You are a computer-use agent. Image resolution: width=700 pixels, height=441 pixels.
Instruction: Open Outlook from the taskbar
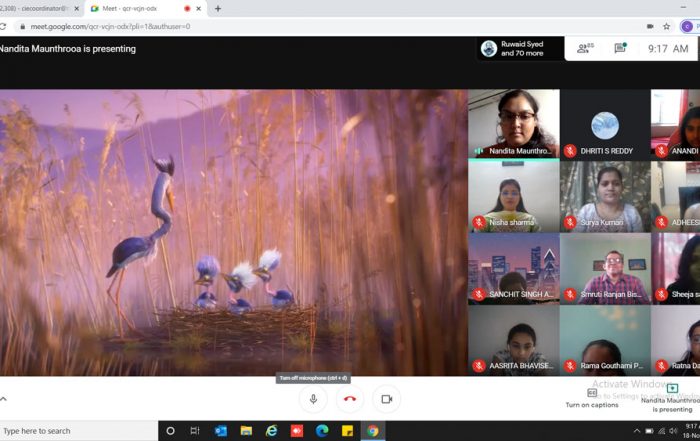(221, 431)
